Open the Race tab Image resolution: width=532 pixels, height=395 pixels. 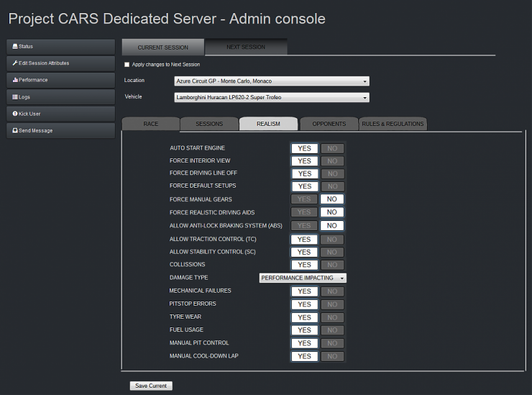point(151,124)
